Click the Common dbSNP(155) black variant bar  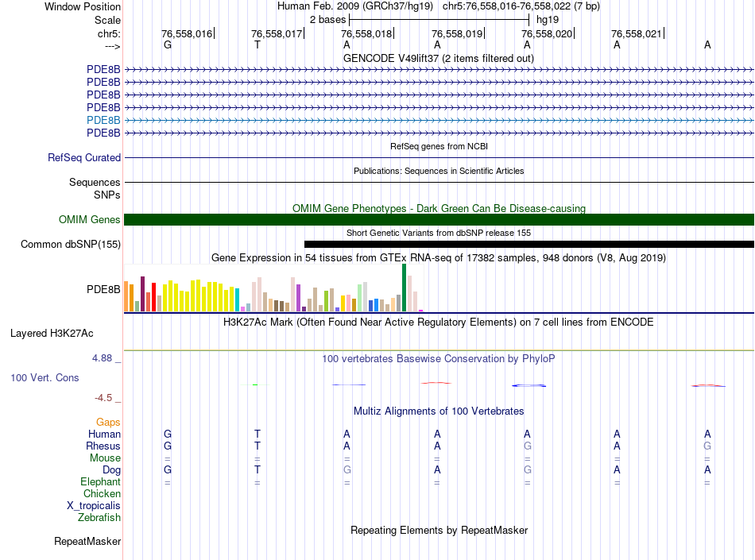click(x=529, y=245)
